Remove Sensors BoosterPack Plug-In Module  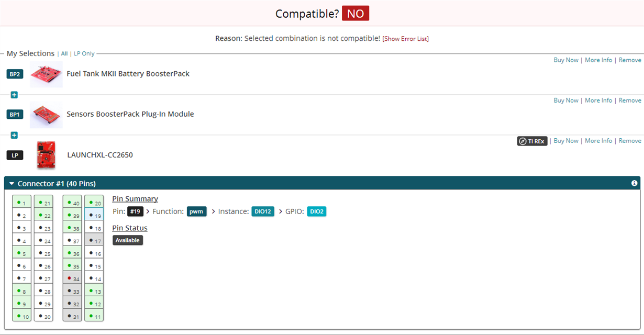point(630,100)
